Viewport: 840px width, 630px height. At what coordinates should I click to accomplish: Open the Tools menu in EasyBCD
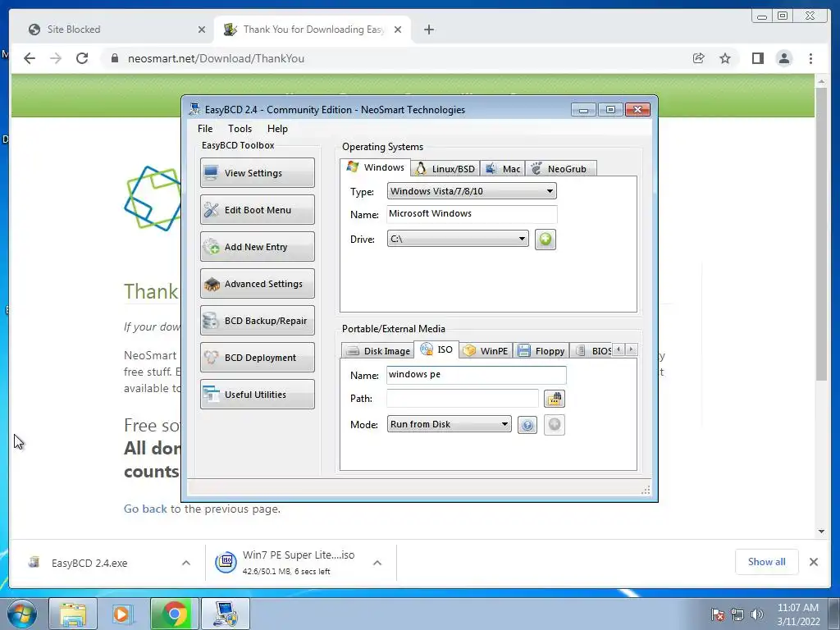[x=240, y=129]
